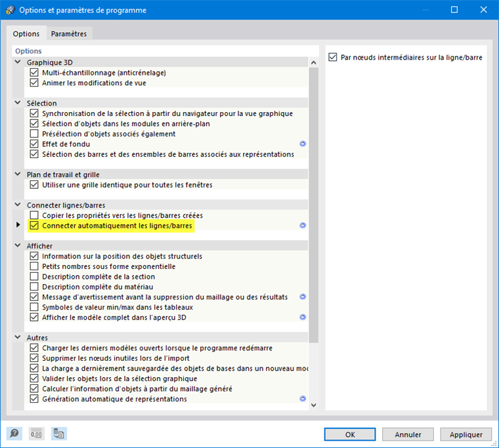Image resolution: width=499 pixels, height=448 pixels.
Task: Open the units and decimal places icon
Action: coord(36,434)
